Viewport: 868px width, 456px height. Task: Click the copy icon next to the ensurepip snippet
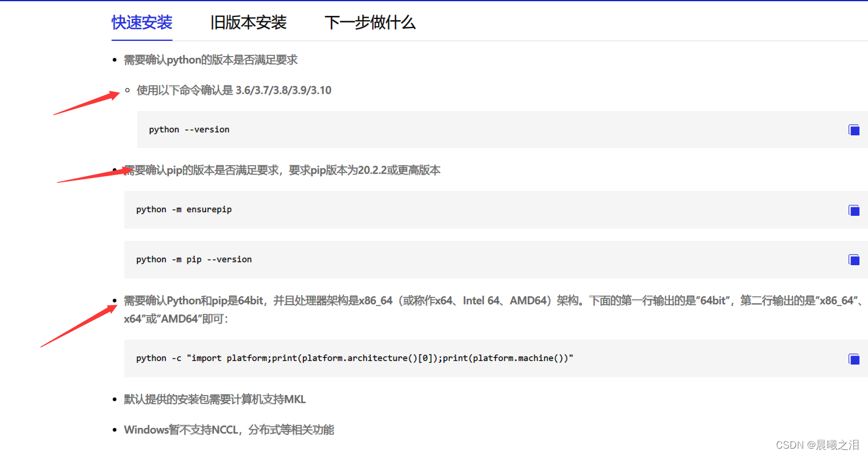(853, 210)
